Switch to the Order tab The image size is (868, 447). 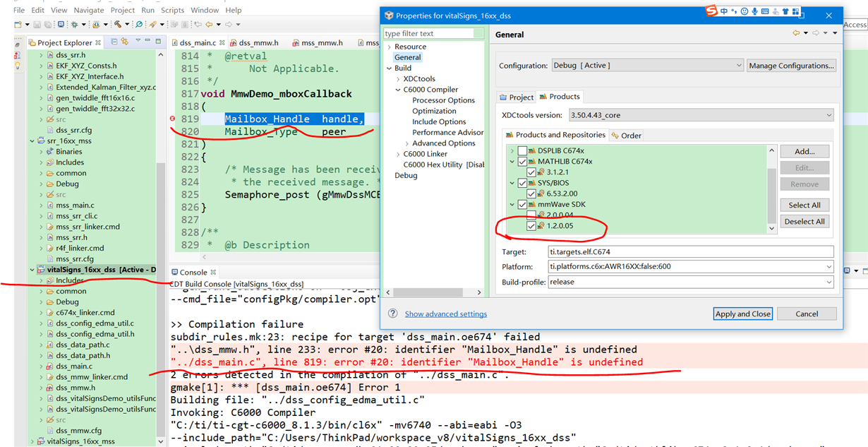click(627, 136)
